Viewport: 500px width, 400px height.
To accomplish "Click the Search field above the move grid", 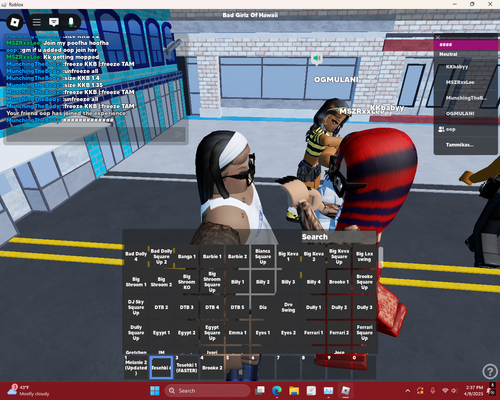I will (339, 237).
